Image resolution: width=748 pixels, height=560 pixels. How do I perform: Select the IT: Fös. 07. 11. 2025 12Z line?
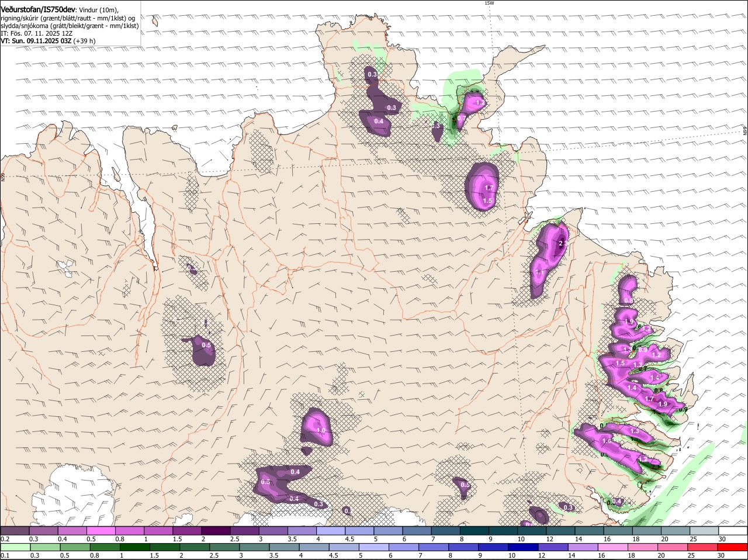point(36,33)
